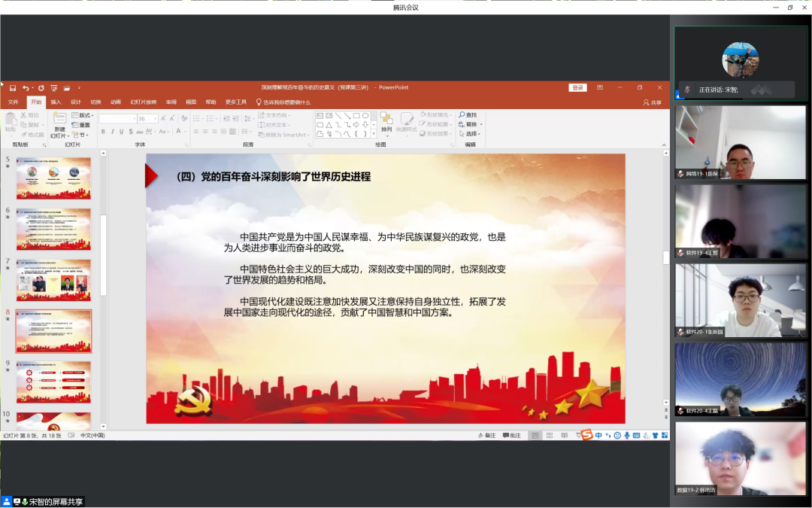Click the Sogou input method icon
The image size is (812, 508).
click(x=586, y=435)
